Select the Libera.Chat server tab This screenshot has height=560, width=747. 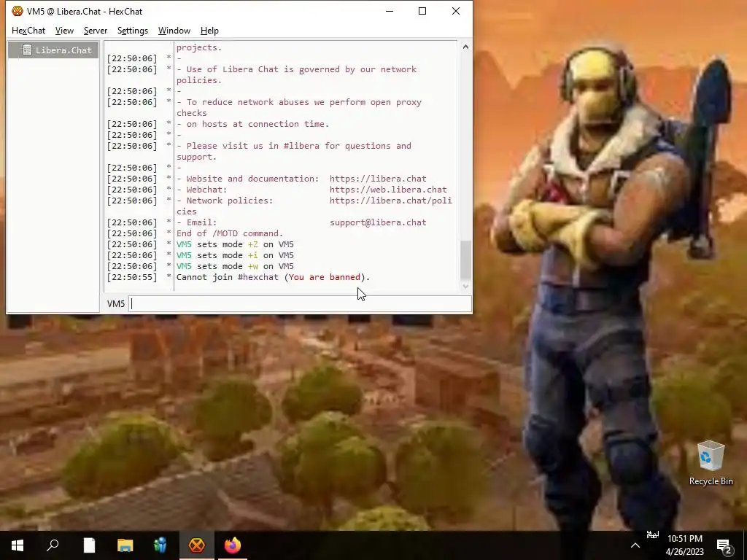coord(53,50)
